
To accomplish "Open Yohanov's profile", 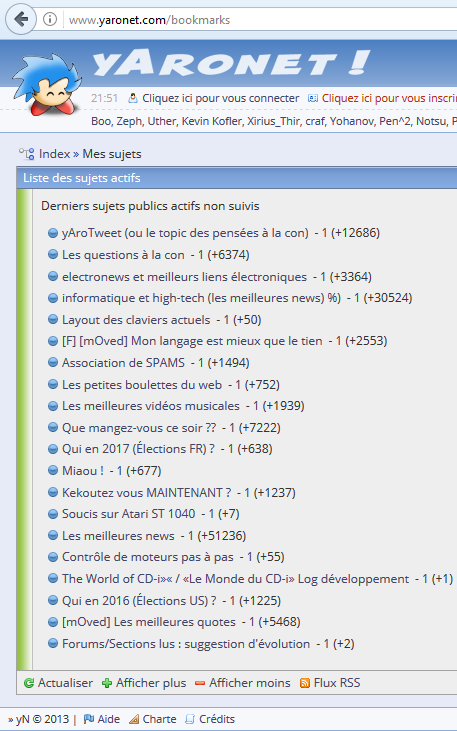I will point(352,121).
